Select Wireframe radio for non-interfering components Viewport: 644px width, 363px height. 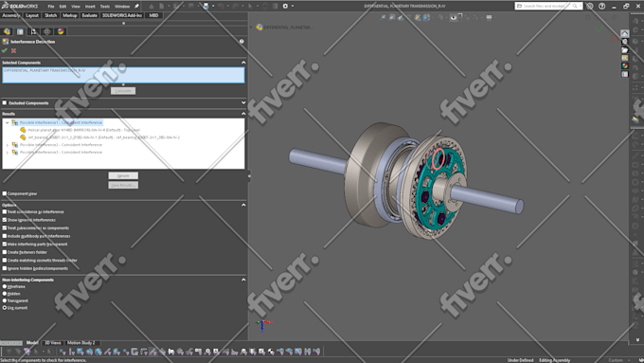point(5,286)
